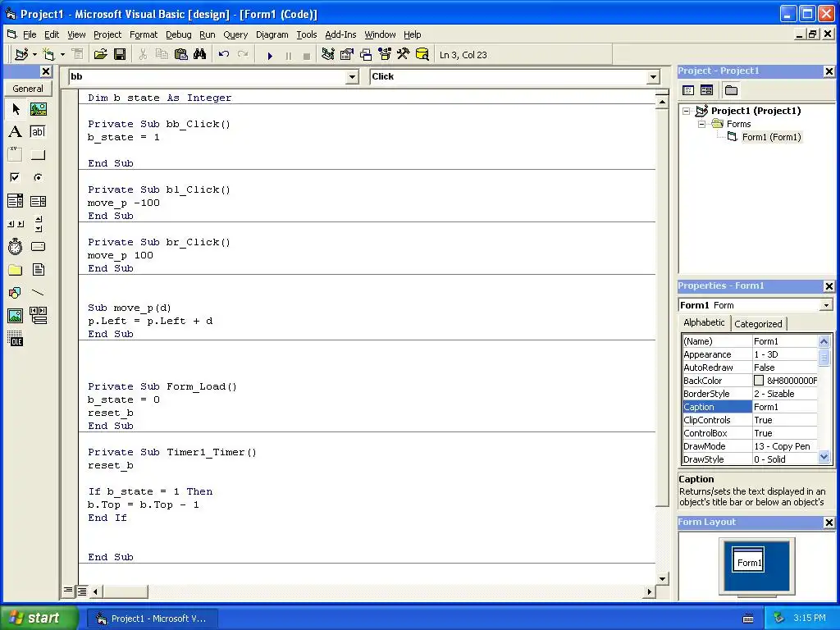Click the Project1 taskbar button
The image size is (840, 630).
(x=152, y=619)
